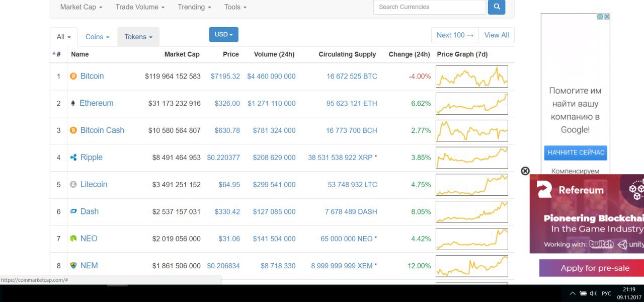This screenshot has width=644, height=302.
Task: Click the NEM logo icon
Action: point(73,266)
